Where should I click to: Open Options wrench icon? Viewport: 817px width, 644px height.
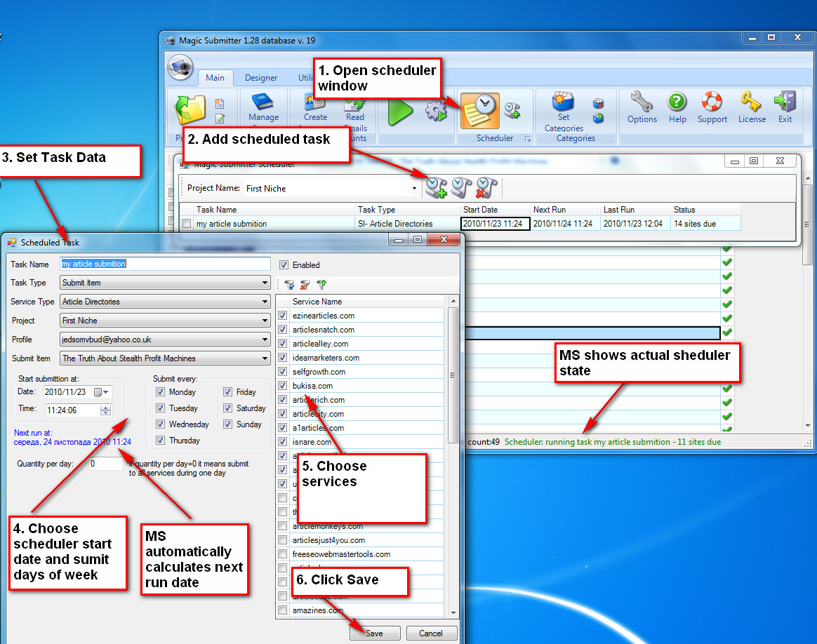(x=642, y=102)
